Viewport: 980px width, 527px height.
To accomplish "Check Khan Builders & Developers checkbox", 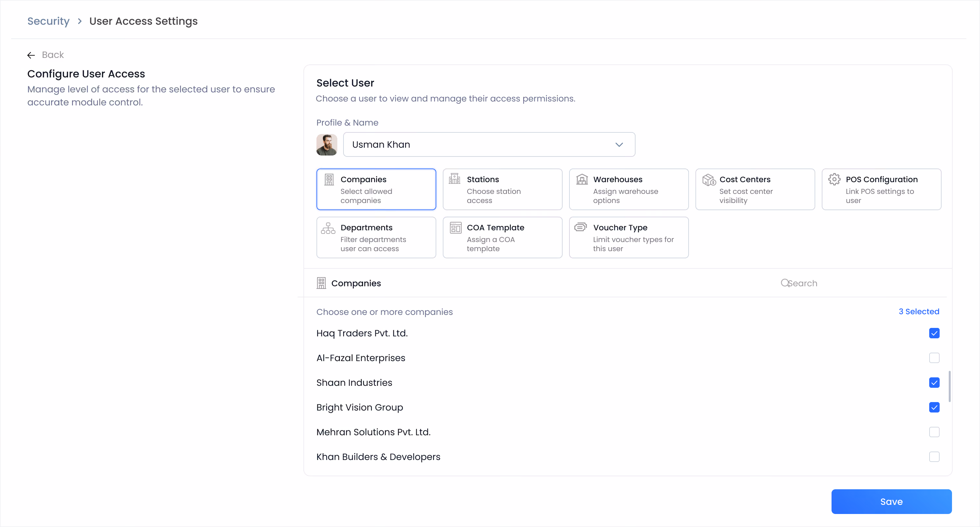I will pos(934,457).
